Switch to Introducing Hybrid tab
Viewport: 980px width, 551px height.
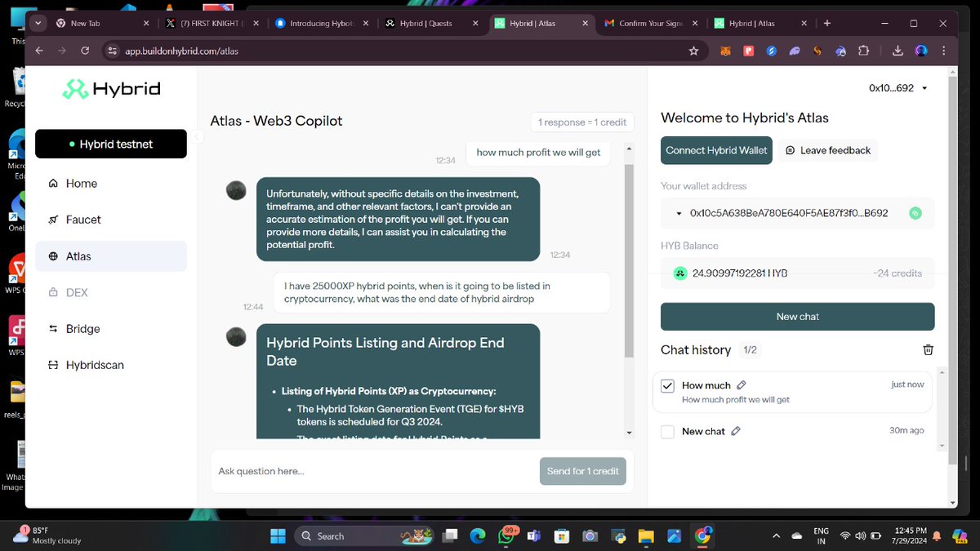pos(322,24)
